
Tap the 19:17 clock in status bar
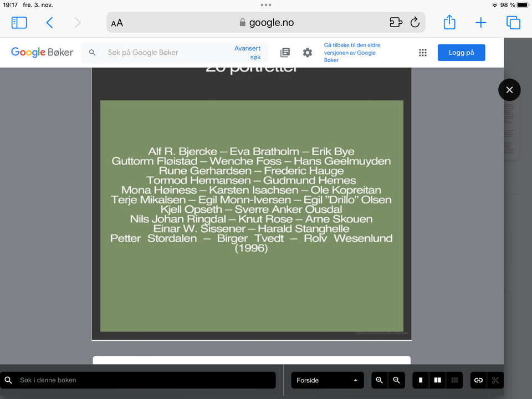tap(10, 5)
